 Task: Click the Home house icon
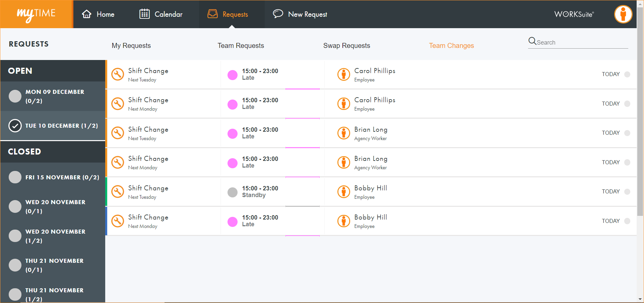pyautogui.click(x=87, y=14)
